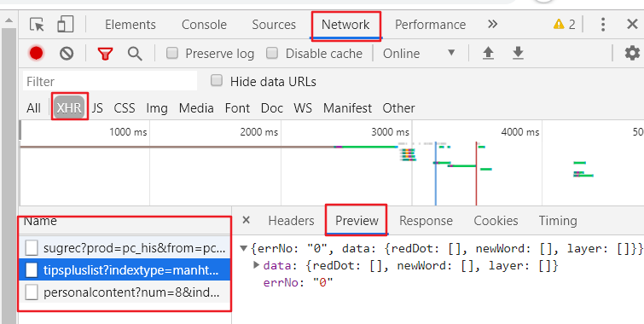Activate the inspect element picker icon
The height and width of the screenshot is (324, 644).
[x=37, y=25]
